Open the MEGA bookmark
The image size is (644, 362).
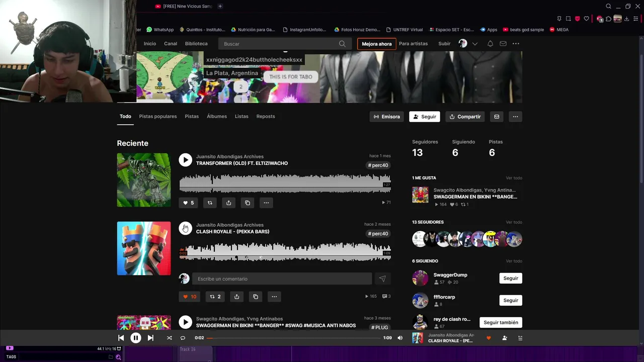click(x=559, y=30)
